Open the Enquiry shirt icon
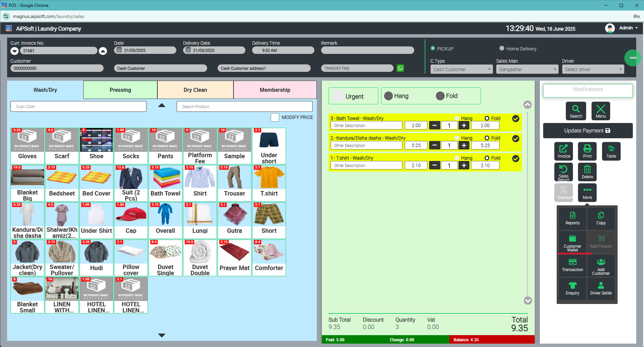 [x=572, y=289]
